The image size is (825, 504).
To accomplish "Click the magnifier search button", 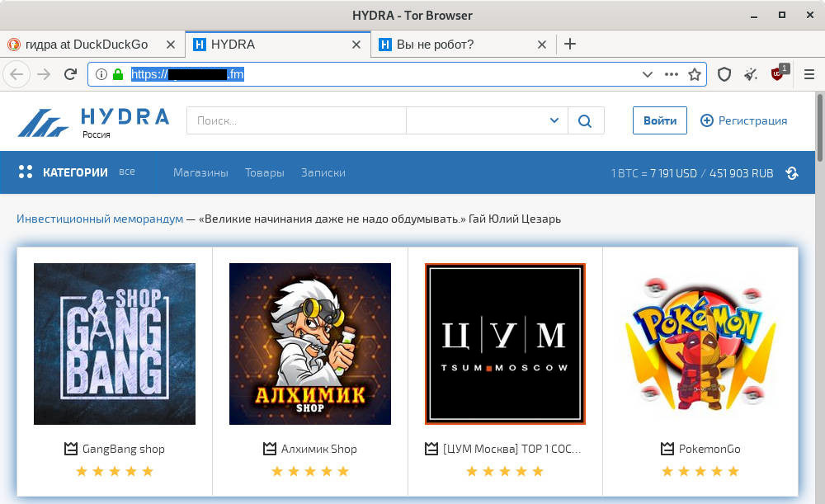I will click(585, 120).
